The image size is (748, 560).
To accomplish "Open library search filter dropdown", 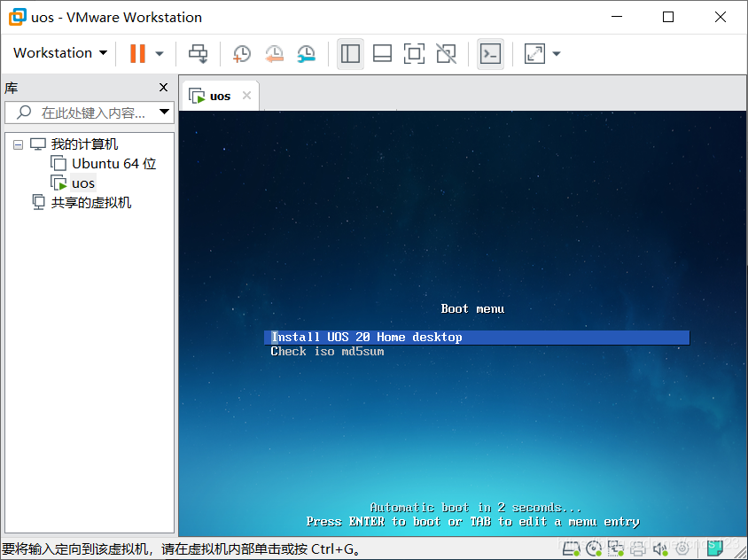I will point(165,113).
